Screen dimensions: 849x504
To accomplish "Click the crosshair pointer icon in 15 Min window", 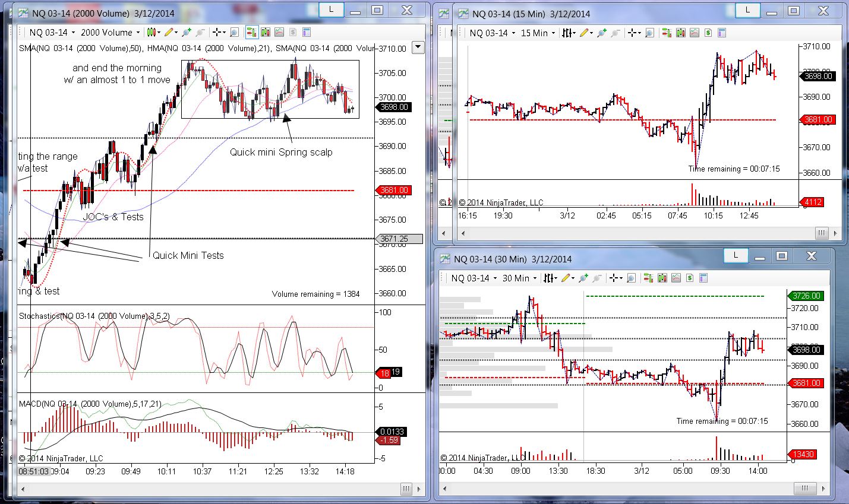I will coord(632,33).
